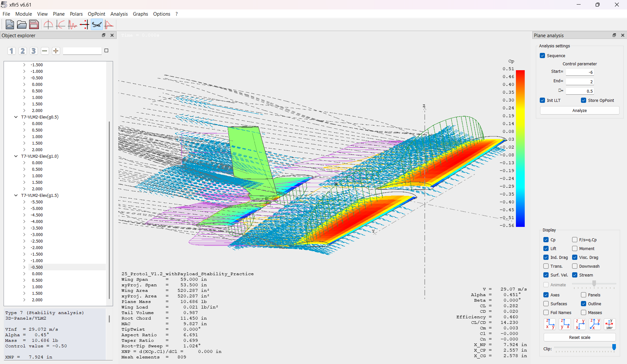
Task: Open the operating point view icon
Action: (x=48, y=24)
